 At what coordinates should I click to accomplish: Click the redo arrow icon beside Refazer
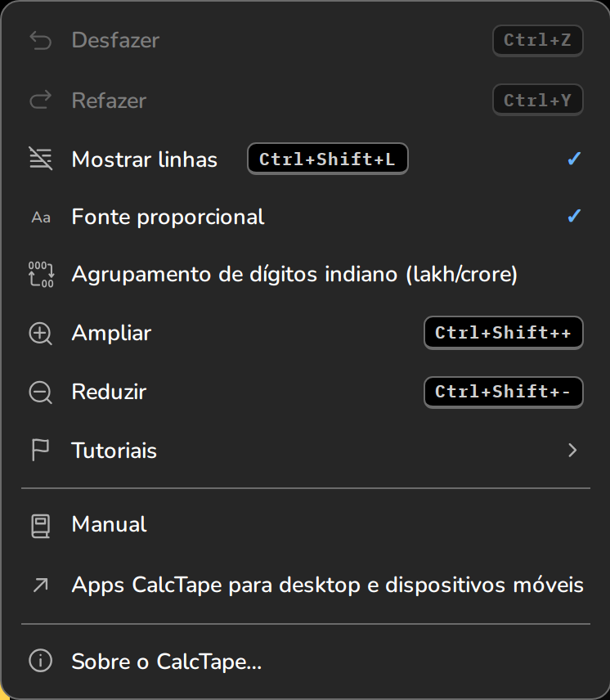[41, 100]
